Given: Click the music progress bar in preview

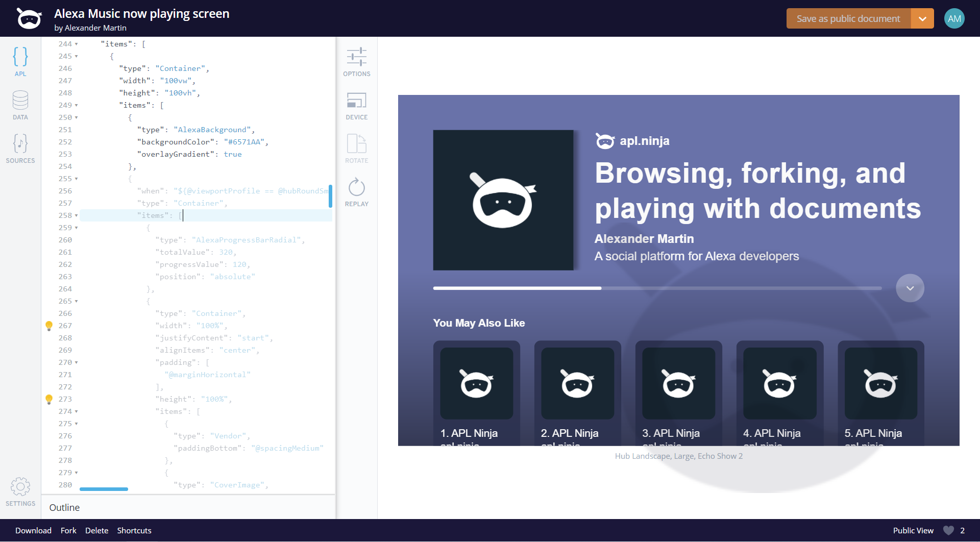Looking at the screenshot, I should pos(657,288).
